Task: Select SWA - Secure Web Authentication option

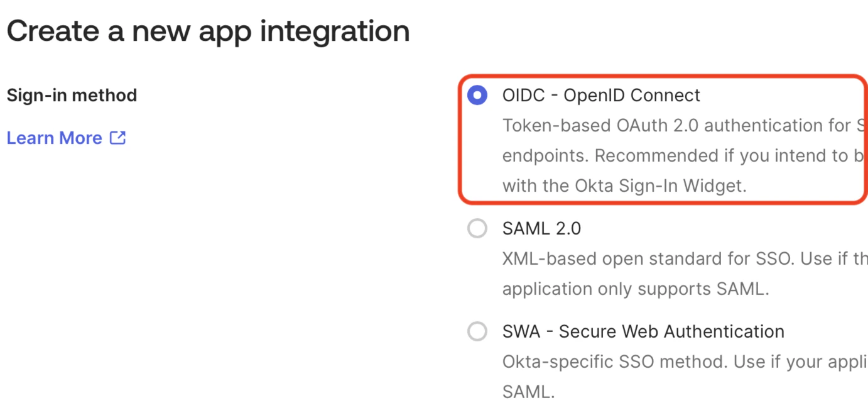Action: [x=477, y=331]
